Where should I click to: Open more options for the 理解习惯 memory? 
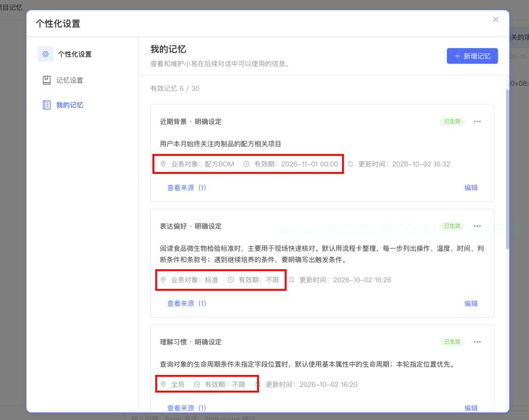point(477,342)
